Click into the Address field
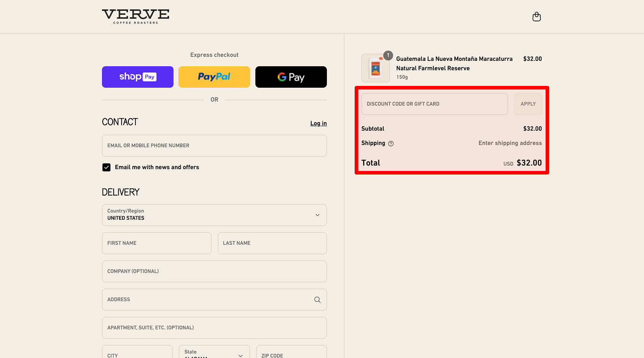 tap(206, 300)
